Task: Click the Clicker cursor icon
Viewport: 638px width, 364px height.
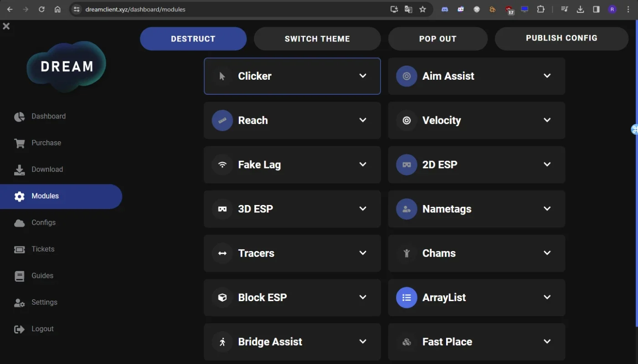Action: 222,76
